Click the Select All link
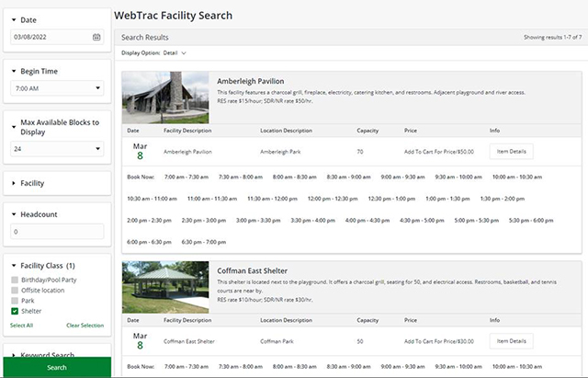This screenshot has width=588, height=378. pos(21,326)
